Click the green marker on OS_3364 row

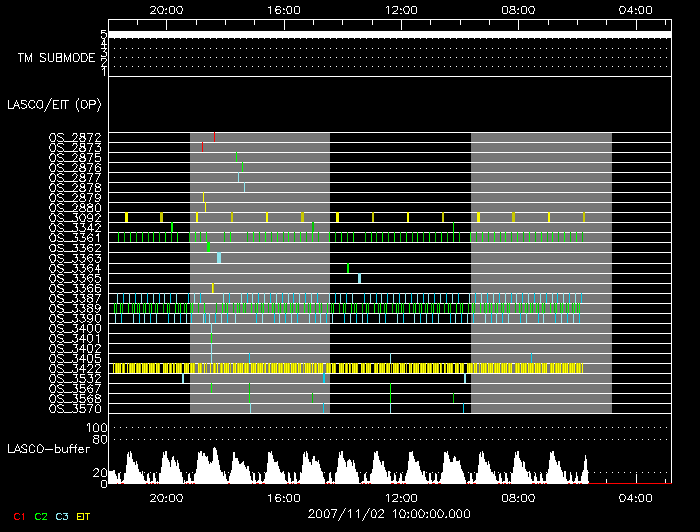coord(348,268)
